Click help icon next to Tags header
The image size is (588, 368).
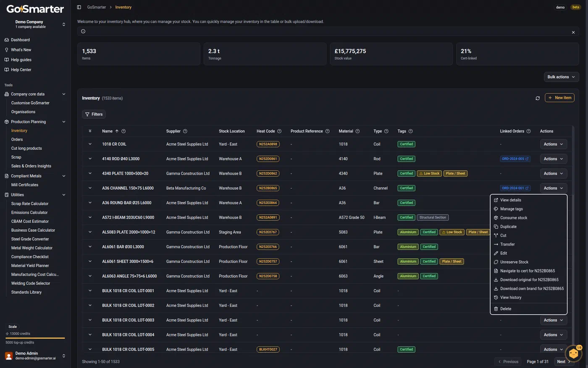pos(411,131)
